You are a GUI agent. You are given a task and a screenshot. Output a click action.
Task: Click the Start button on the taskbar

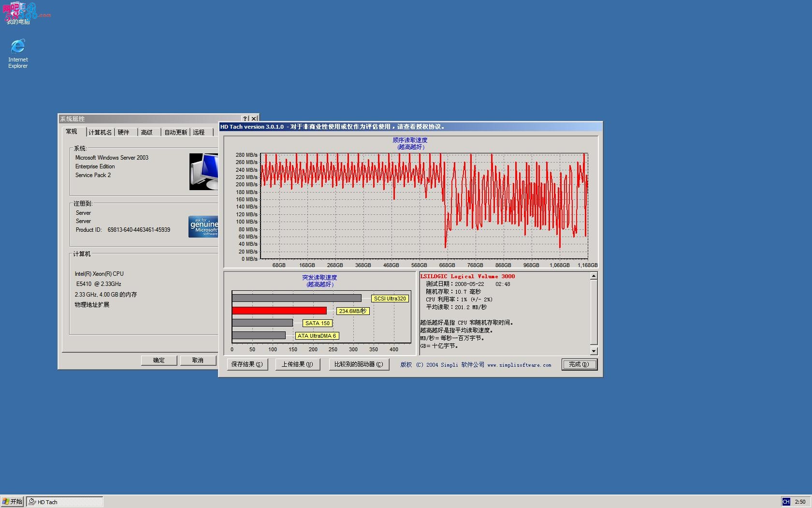13,502
